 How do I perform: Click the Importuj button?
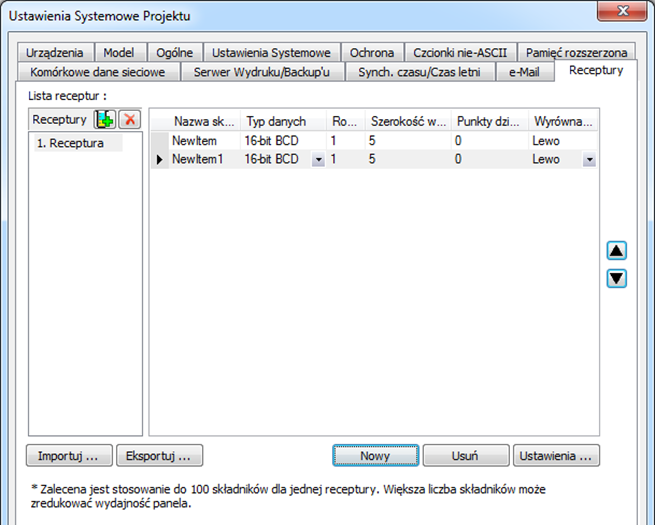click(69, 455)
